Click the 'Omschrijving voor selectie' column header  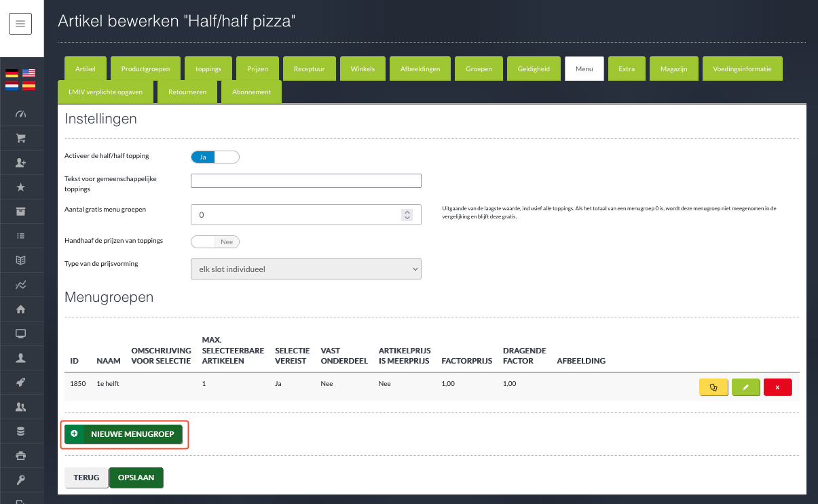pos(161,355)
